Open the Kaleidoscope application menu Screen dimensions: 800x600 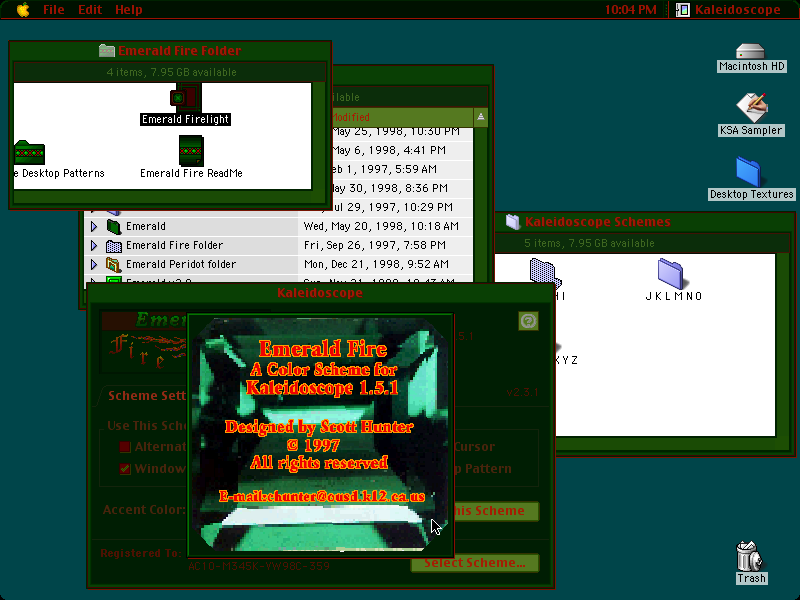click(x=728, y=10)
